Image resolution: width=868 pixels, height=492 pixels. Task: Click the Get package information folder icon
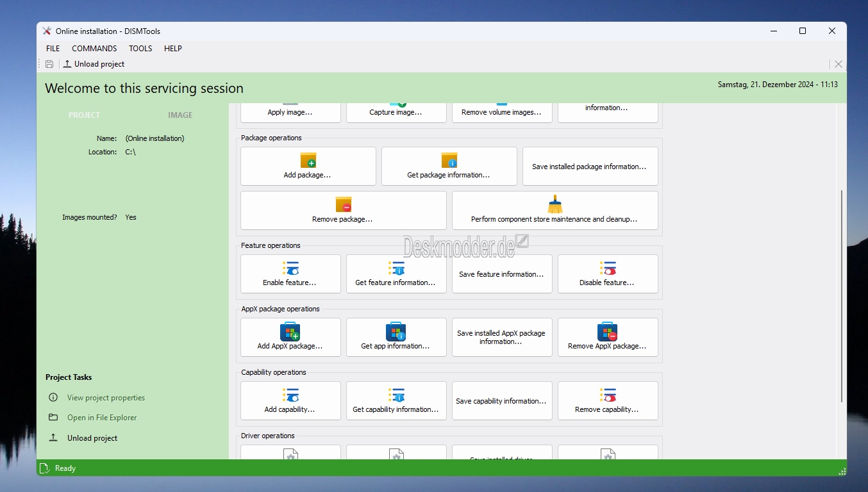(x=449, y=160)
